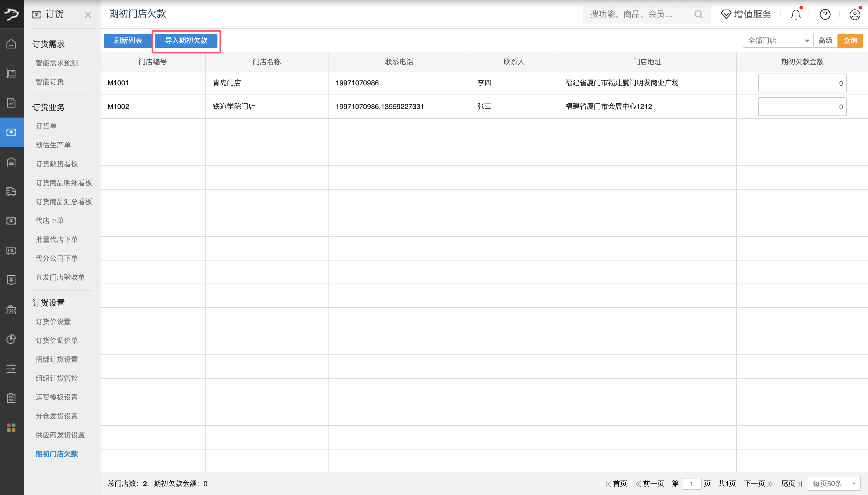The height and width of the screenshot is (495, 868).
Task: Open the help question mark icon
Action: (825, 14)
